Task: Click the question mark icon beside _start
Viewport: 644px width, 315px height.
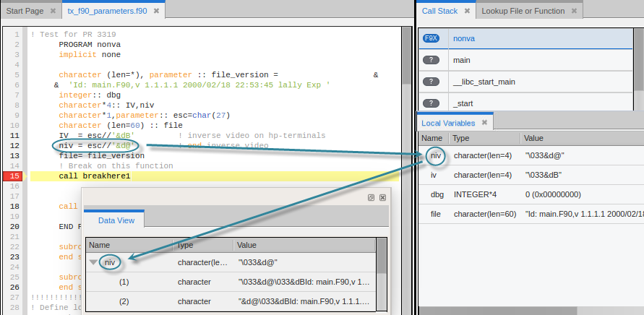Action: tap(432, 104)
